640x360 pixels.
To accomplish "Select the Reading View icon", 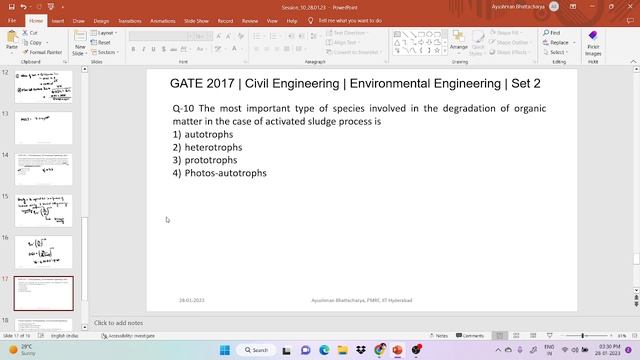I will [533, 336].
